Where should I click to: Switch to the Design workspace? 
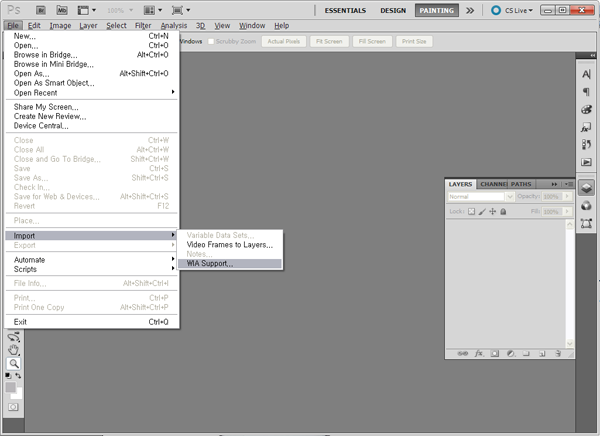tap(393, 10)
